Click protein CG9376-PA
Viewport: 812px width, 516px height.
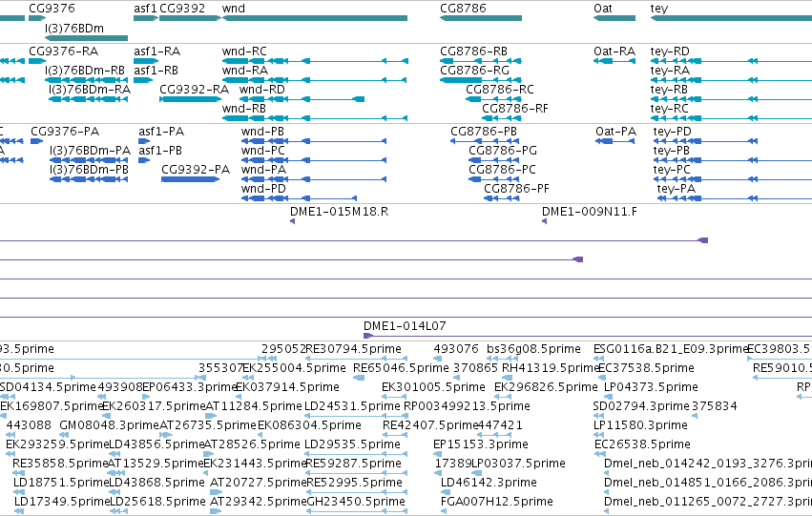[65, 132]
